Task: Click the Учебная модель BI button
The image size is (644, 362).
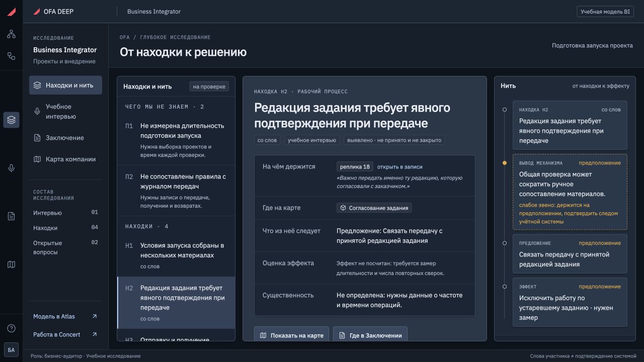Action: coord(605,12)
